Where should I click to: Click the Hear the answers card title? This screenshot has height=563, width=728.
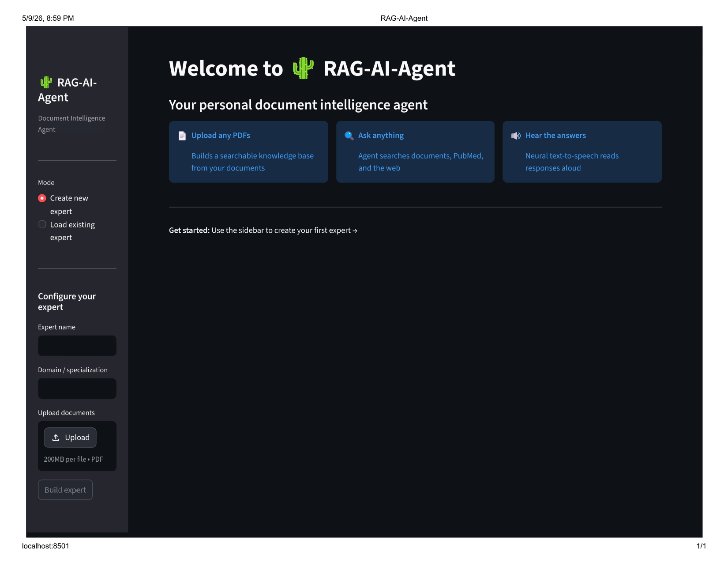[555, 136]
